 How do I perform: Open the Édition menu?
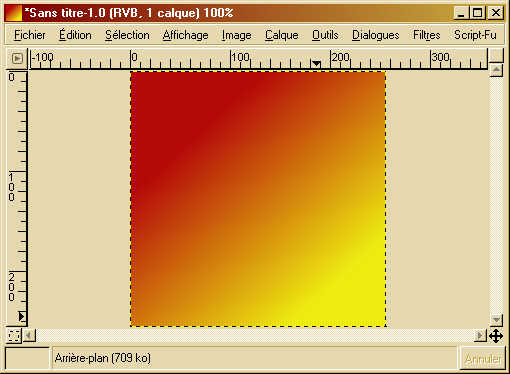(75, 35)
